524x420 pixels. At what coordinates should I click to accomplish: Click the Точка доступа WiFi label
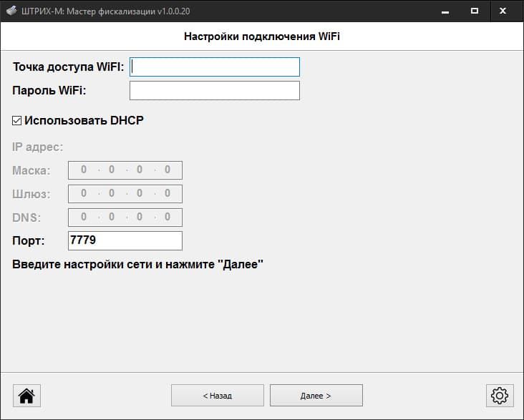(68, 67)
